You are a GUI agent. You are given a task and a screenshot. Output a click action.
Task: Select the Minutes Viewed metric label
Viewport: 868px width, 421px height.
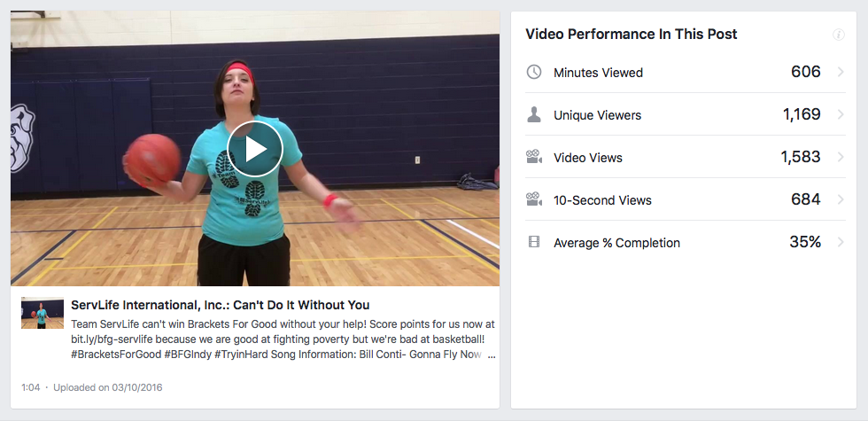coord(598,73)
